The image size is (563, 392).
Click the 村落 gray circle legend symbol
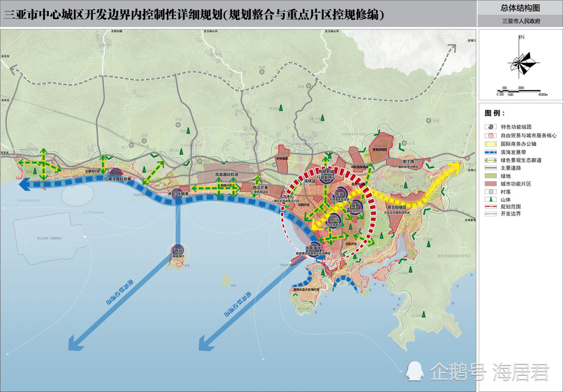pos(490,192)
